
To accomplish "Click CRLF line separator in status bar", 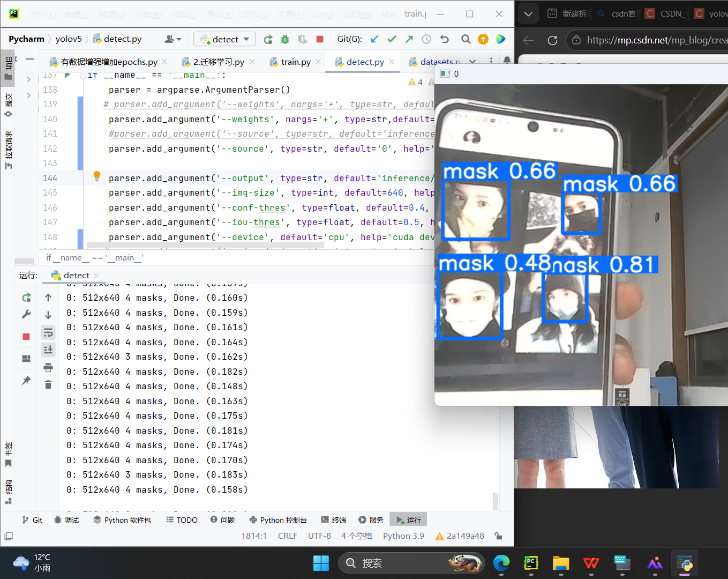I will point(287,536).
